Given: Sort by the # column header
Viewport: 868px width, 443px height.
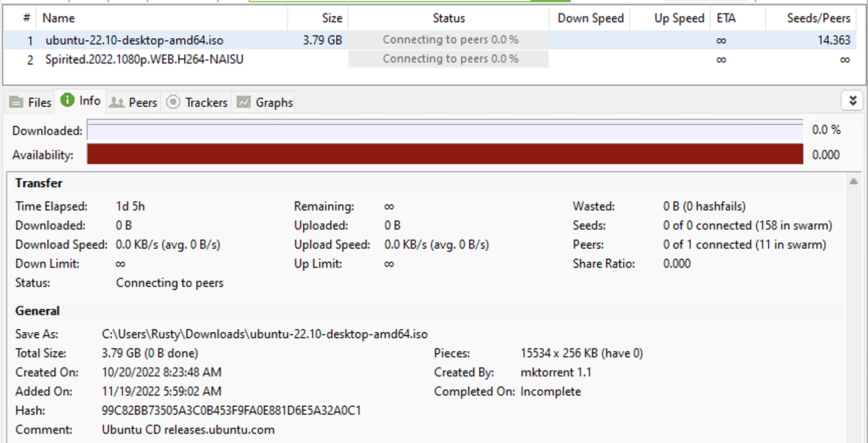Looking at the screenshot, I should (21, 18).
